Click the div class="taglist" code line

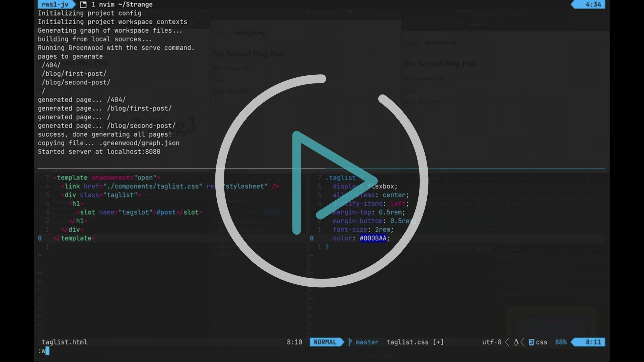(x=101, y=195)
